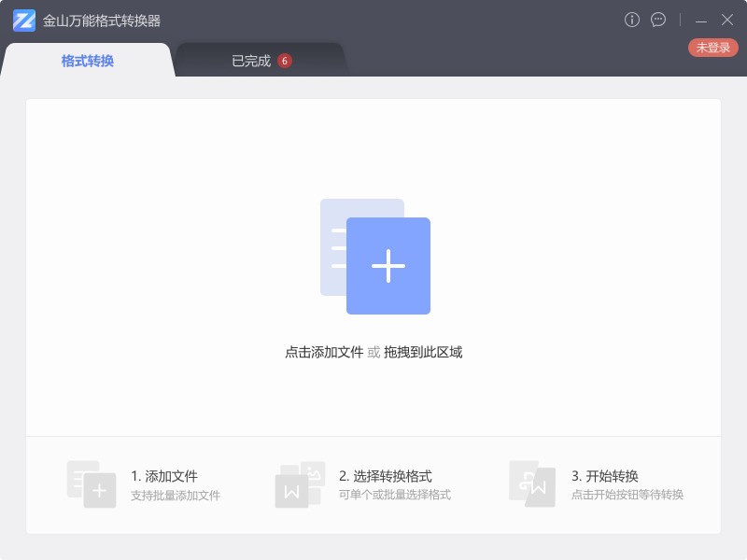Click the 金山万能格式转换器 title text
The width and height of the screenshot is (747, 560).
[102, 21]
